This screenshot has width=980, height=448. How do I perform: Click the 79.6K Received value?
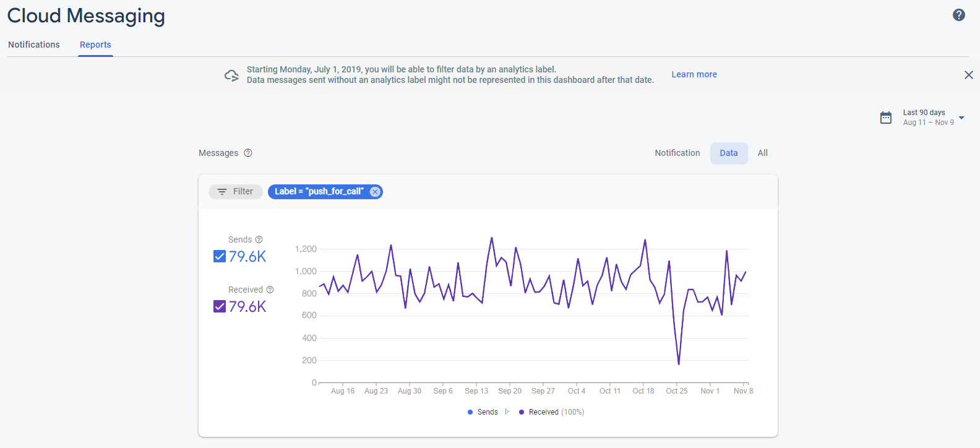point(247,306)
